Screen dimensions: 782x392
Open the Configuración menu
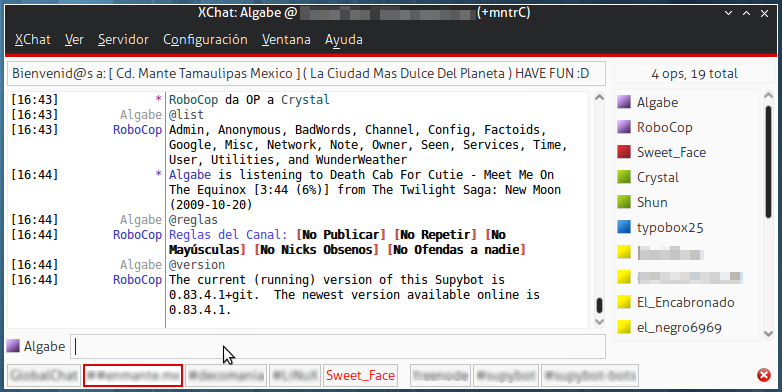pyautogui.click(x=205, y=39)
